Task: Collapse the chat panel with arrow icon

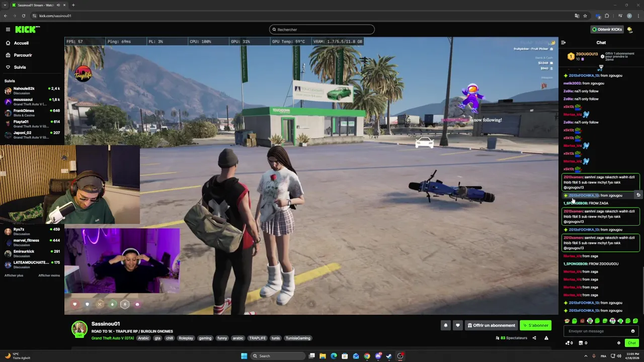Action: click(563, 43)
